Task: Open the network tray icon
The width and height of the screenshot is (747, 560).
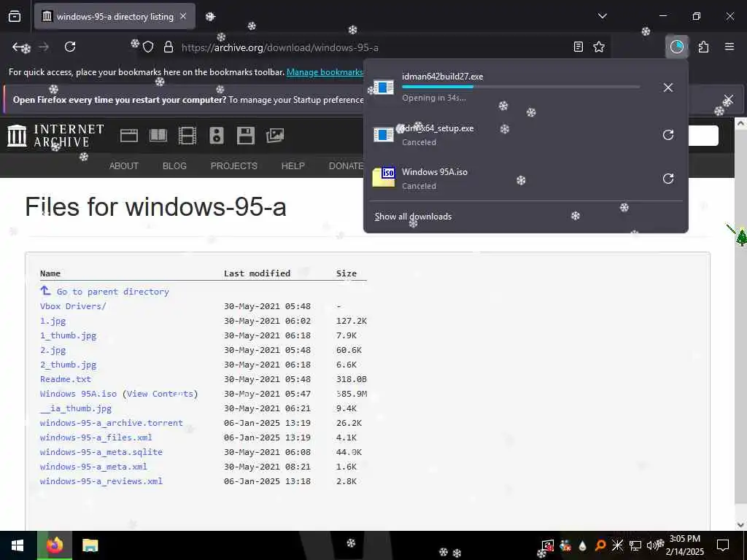Action: click(635, 545)
